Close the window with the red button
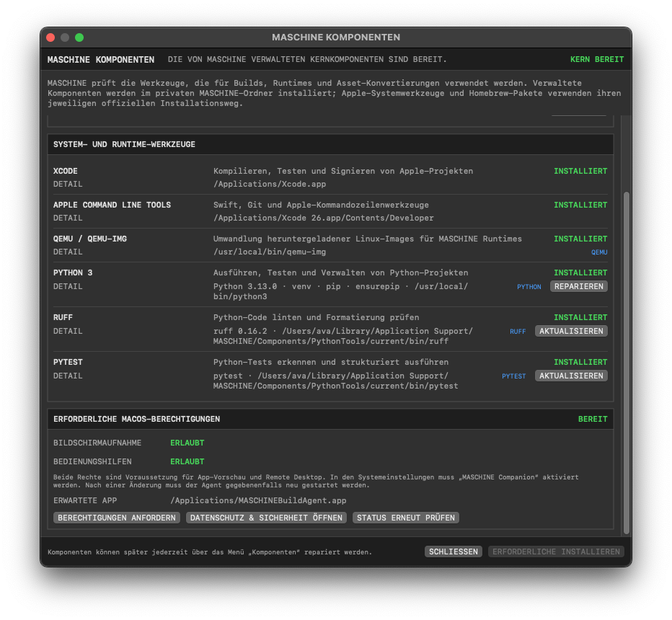Screen dimensions: 672x620 click(x=50, y=37)
